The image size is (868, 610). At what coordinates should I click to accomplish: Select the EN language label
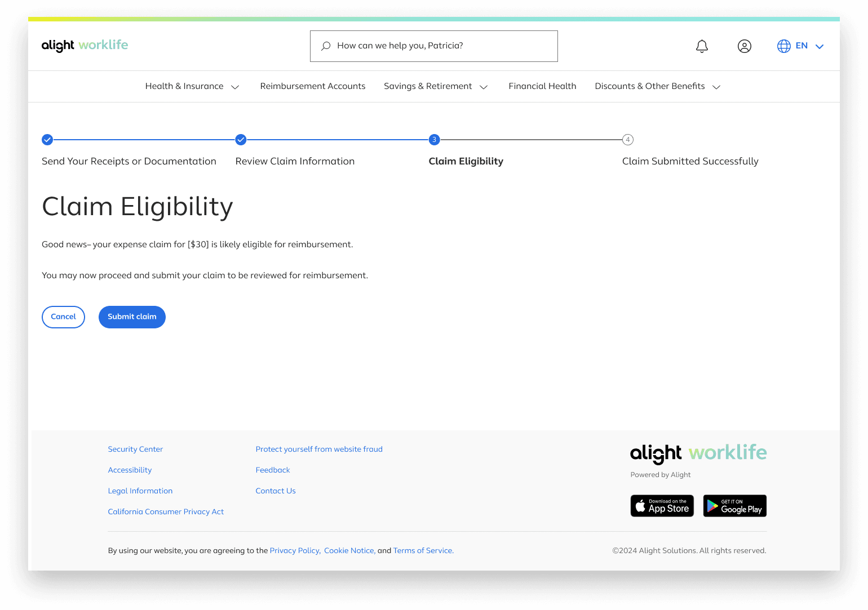pos(801,46)
